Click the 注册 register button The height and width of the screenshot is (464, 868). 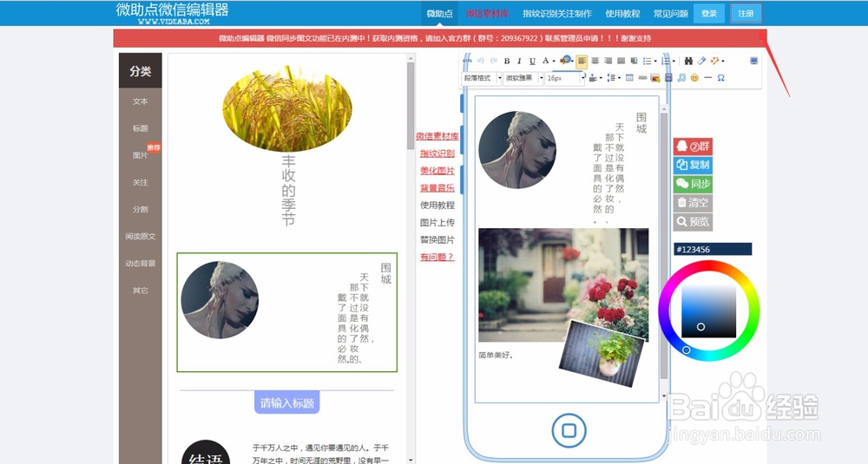[x=746, y=13]
